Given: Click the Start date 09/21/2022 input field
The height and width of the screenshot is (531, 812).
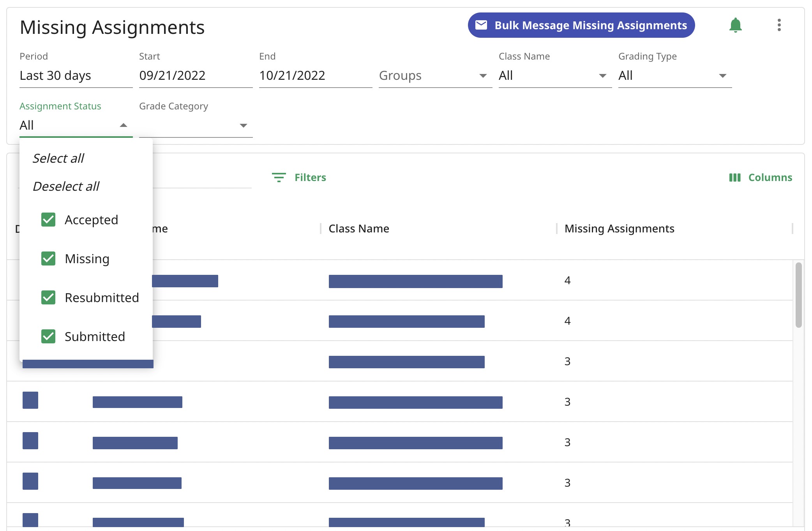Looking at the screenshot, I should pos(196,75).
